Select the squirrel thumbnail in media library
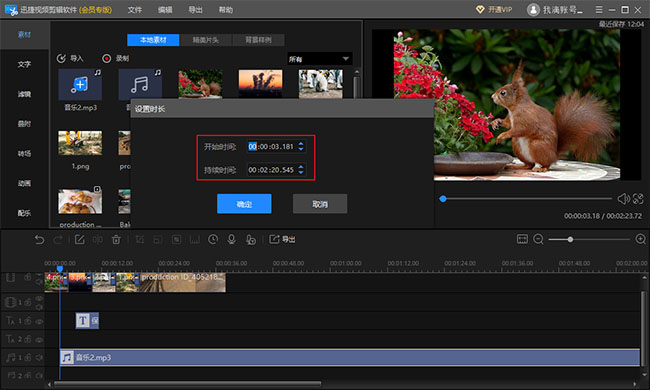This screenshot has width=650, height=390. 200,84
